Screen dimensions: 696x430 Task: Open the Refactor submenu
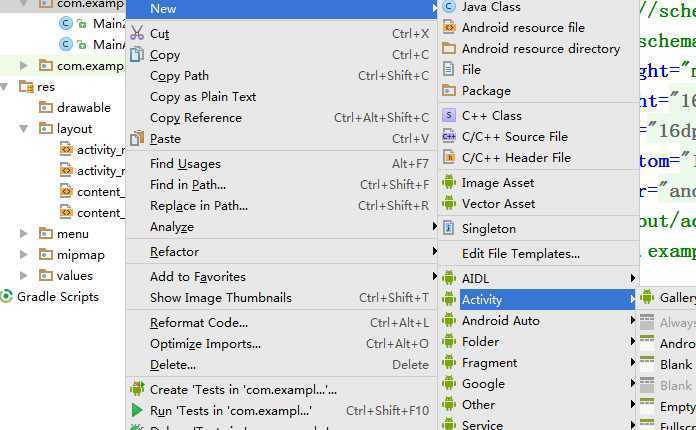pyautogui.click(x=175, y=252)
